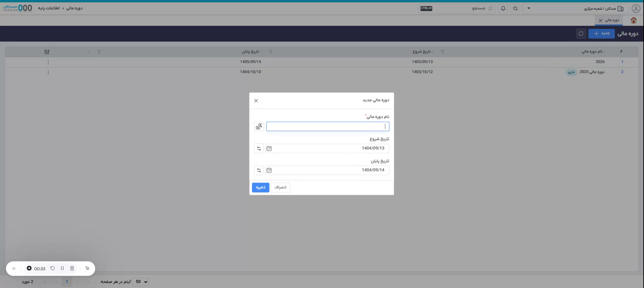
Task: Click the translate icon beside name field
Action: click(x=259, y=127)
